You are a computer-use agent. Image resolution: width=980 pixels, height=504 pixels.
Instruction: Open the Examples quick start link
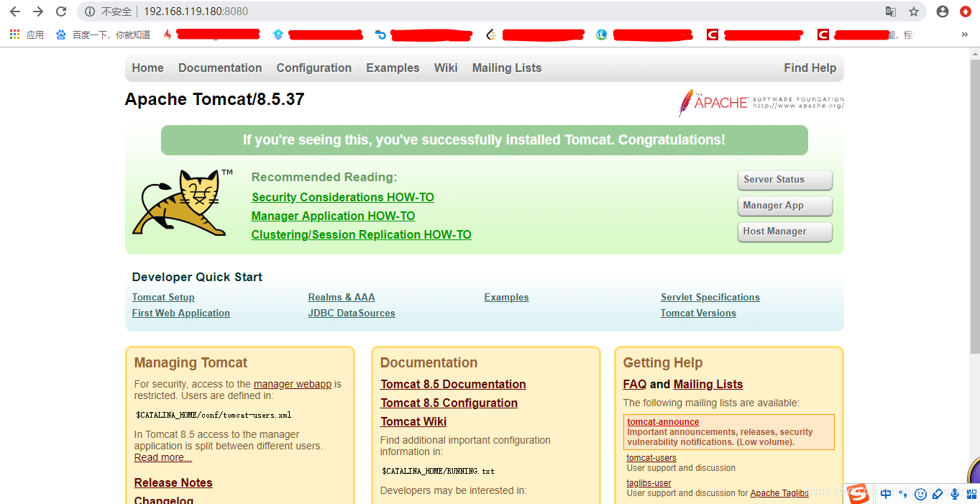(507, 297)
